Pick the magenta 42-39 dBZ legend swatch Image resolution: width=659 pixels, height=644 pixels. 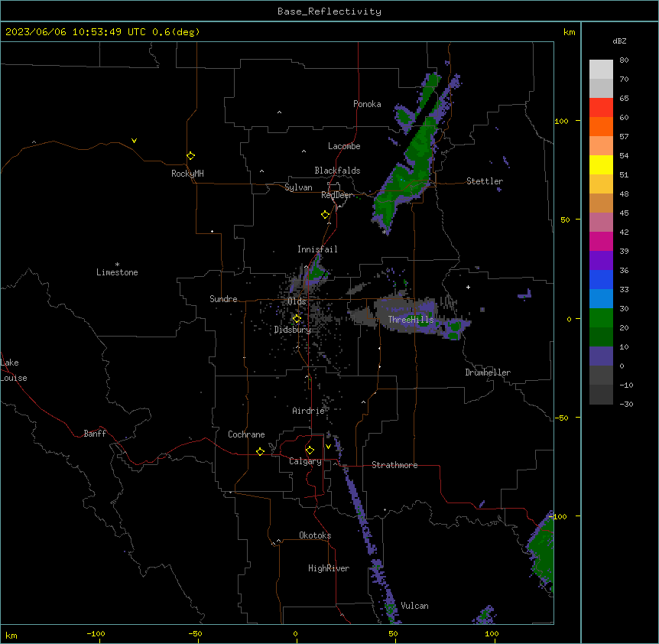click(601, 241)
